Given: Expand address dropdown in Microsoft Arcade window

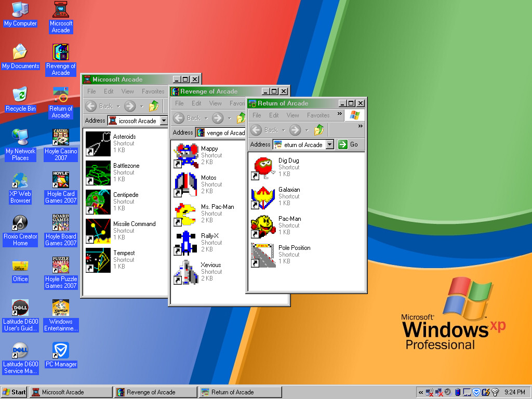Looking at the screenshot, I should 164,121.
